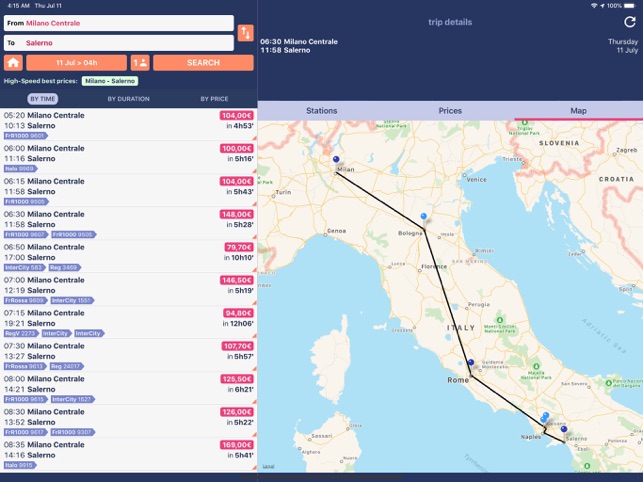Tap the FrRossa 9609 train tag
Viewport: 643px width, 482px height.
click(x=25, y=300)
